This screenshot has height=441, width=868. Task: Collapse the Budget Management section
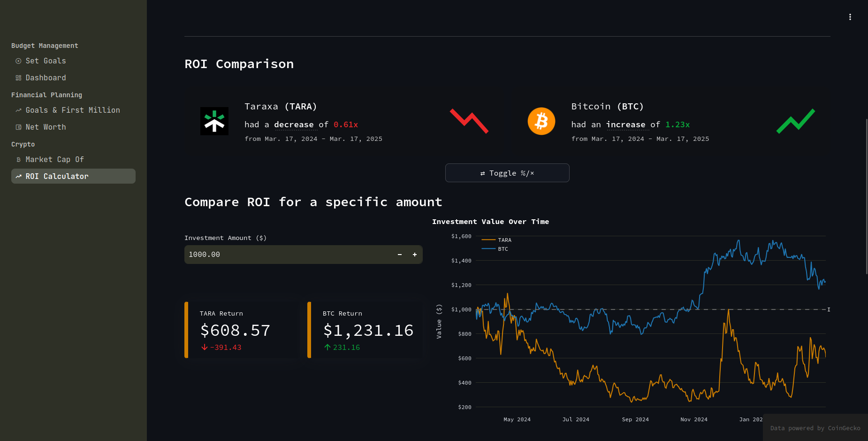point(45,46)
